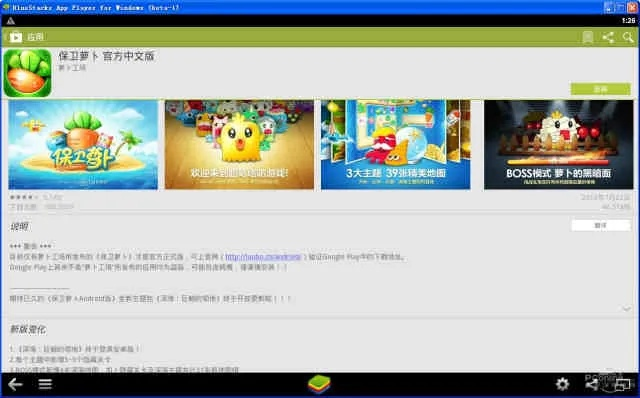Open the hamburger menu icon
The width and height of the screenshot is (640, 398).
coord(45,384)
